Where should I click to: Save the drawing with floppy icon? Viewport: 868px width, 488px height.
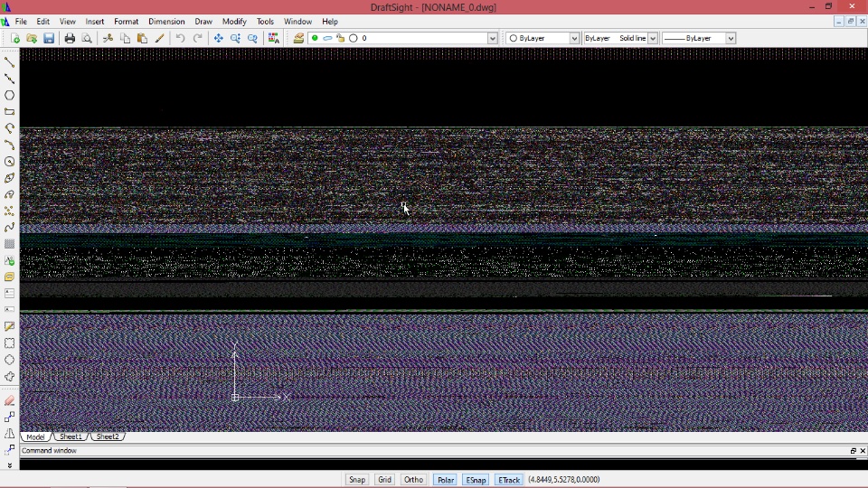tap(49, 38)
